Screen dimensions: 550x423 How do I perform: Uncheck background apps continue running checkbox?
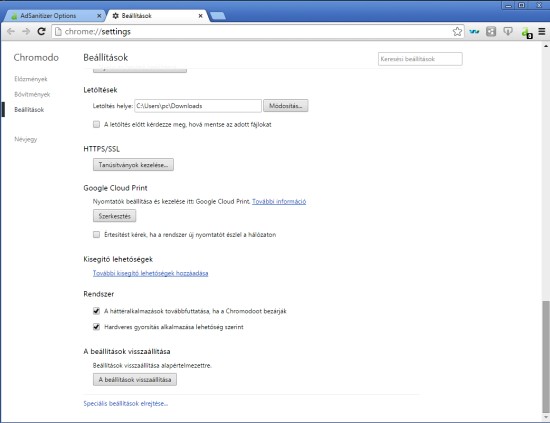[96, 311]
